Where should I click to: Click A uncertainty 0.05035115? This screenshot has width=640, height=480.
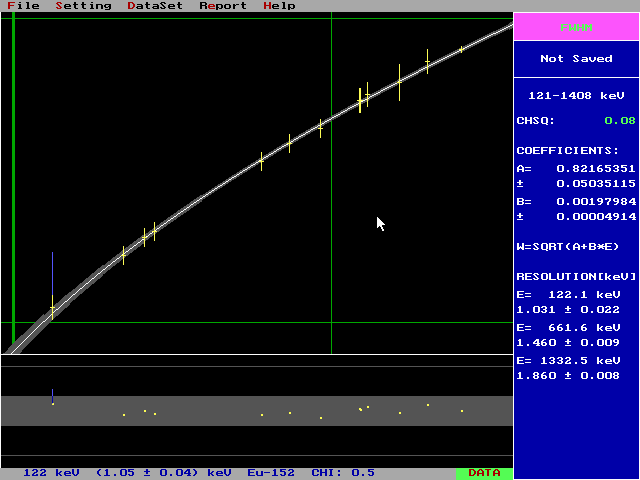click(596, 184)
